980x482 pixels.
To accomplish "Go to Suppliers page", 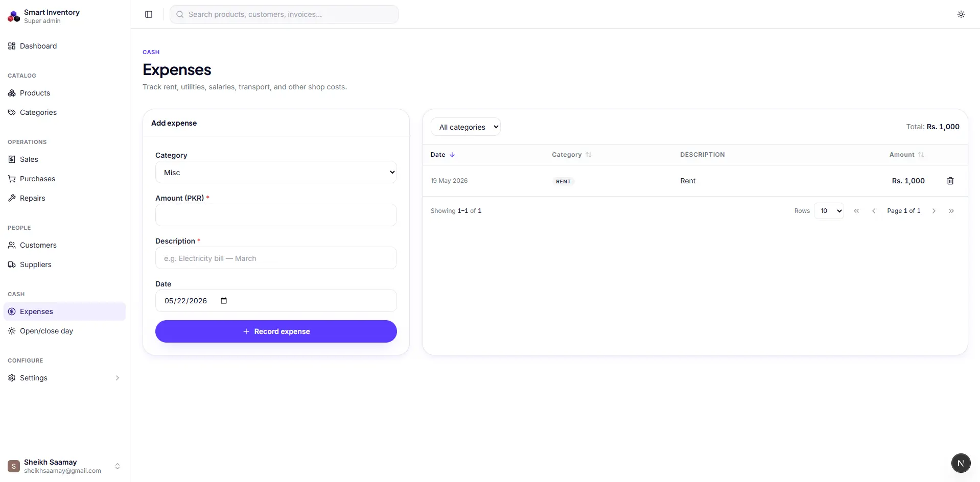I will coord(64,264).
